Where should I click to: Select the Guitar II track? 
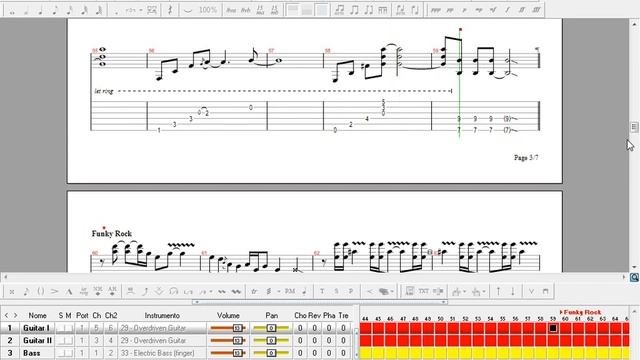(x=37, y=340)
